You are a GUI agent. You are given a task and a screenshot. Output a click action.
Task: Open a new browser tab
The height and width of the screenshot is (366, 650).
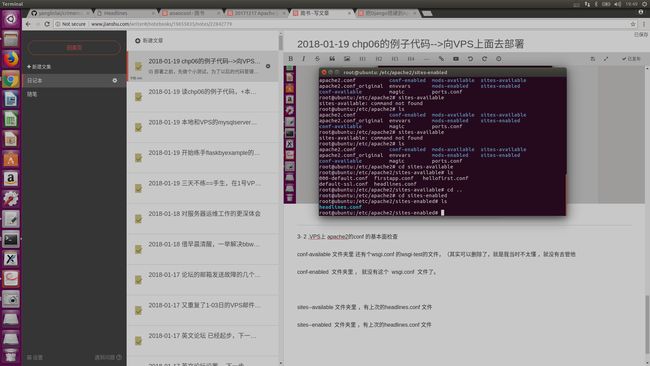coord(427,13)
